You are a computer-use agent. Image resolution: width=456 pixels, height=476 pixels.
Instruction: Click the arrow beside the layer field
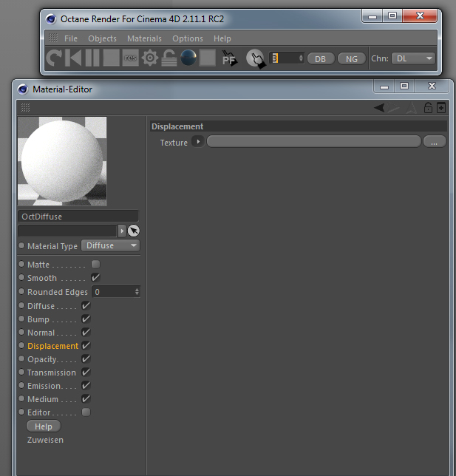(122, 231)
